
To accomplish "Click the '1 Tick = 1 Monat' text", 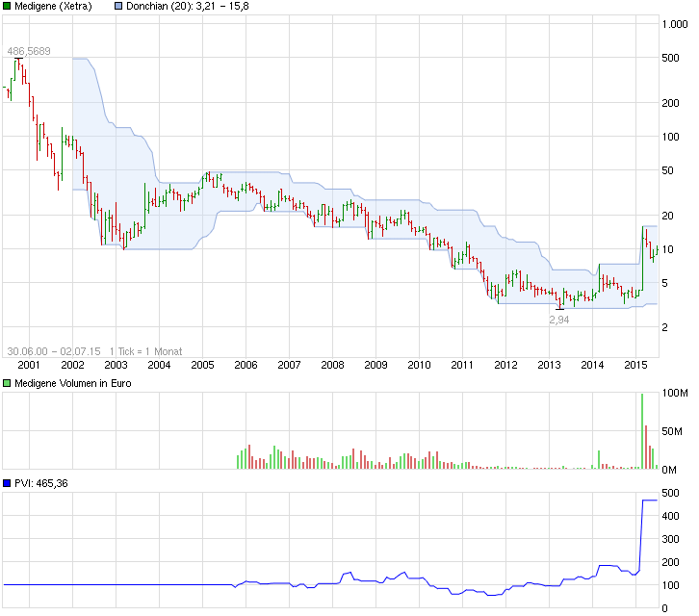I will point(145,351).
